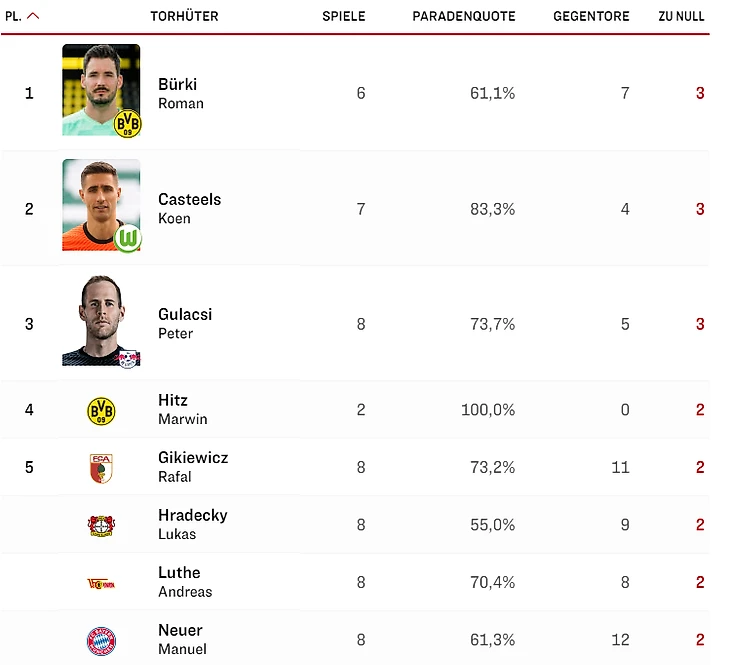
Task: Click the Bayer Leverkusen crest icon
Action: point(101,526)
